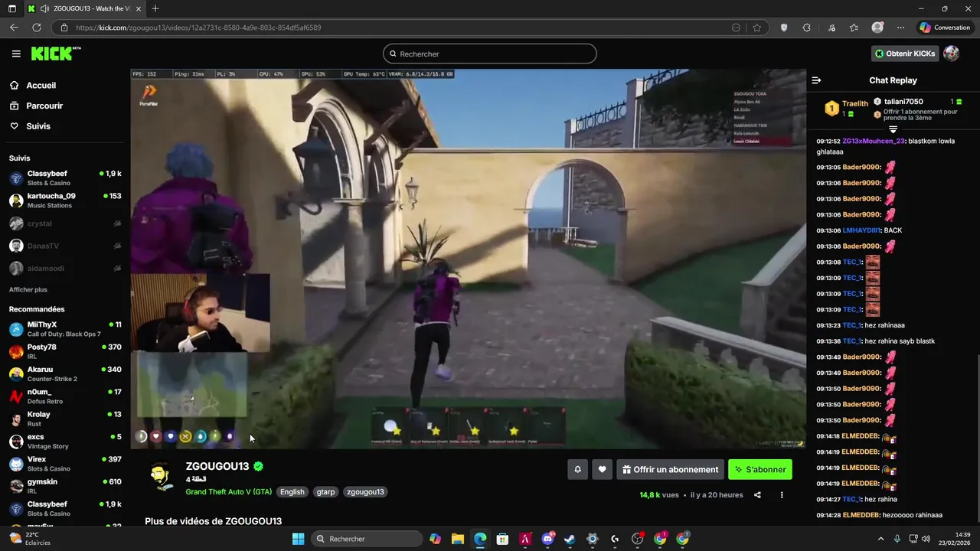Toggle the notification bell for ZGOUGOU13

[578, 470]
